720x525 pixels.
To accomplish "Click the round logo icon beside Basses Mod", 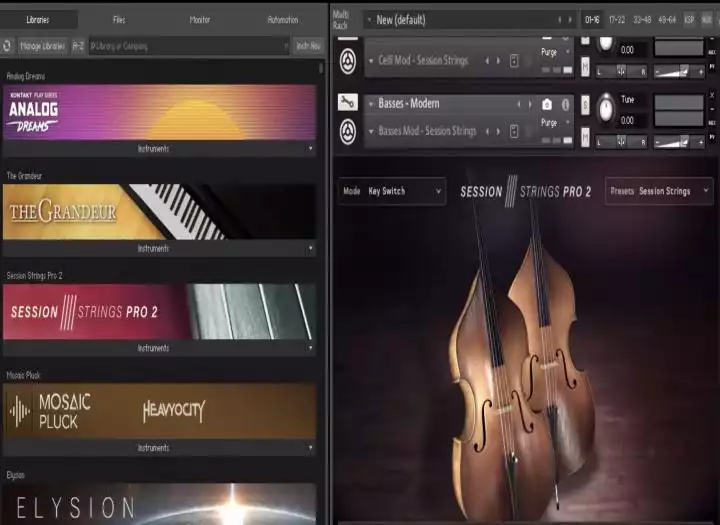I will (348, 132).
